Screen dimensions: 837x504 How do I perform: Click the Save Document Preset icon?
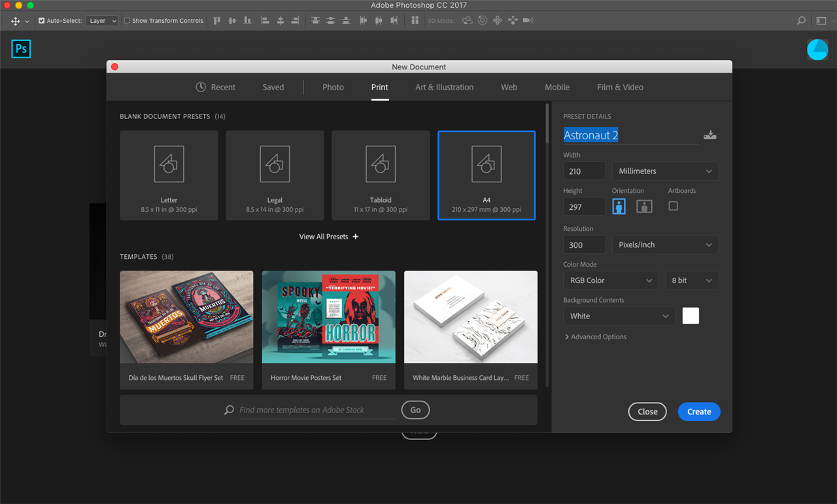(710, 135)
